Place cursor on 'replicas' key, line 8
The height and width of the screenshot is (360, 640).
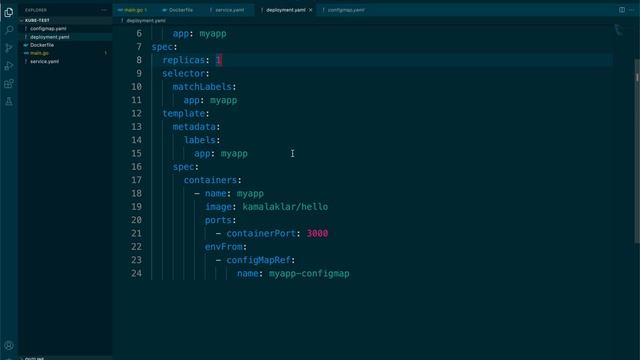pos(183,60)
